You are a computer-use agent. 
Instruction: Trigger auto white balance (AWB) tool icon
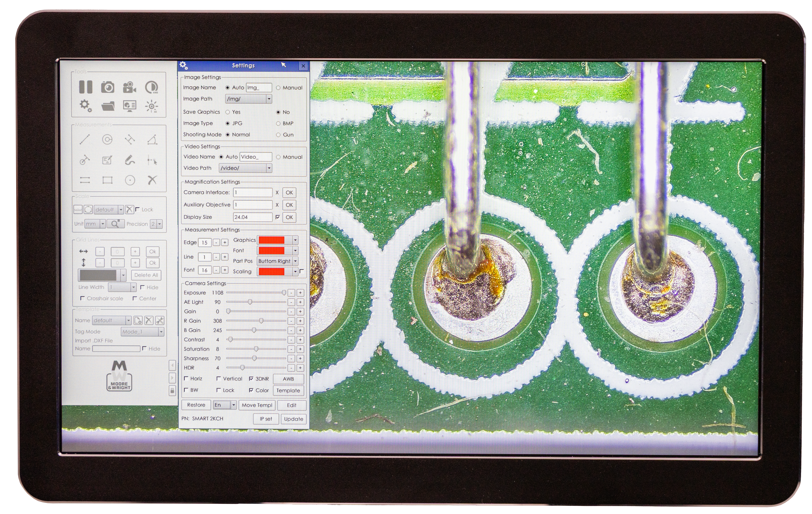click(151, 87)
